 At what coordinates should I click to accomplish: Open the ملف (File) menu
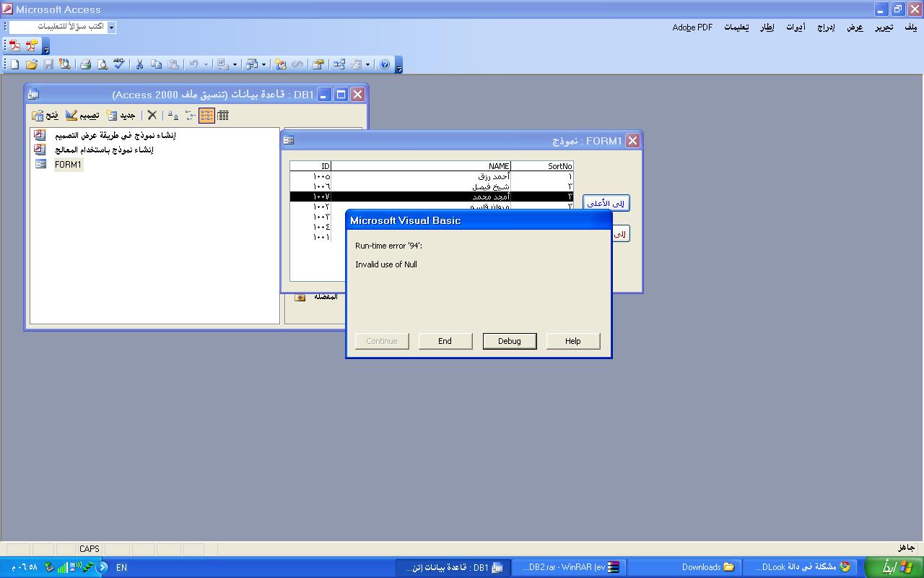point(910,27)
